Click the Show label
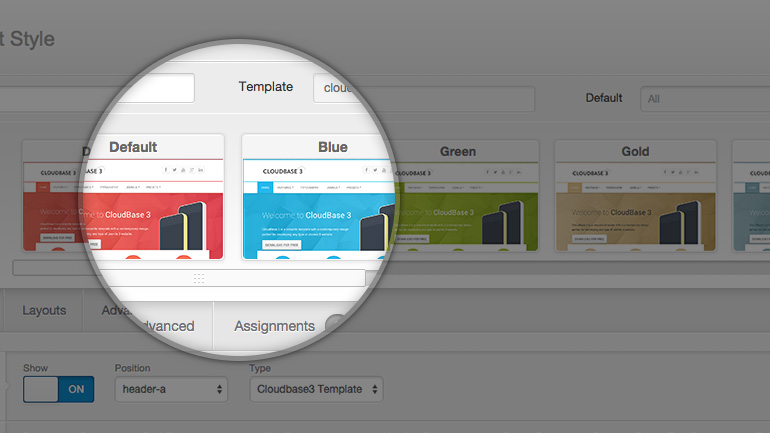 35,368
